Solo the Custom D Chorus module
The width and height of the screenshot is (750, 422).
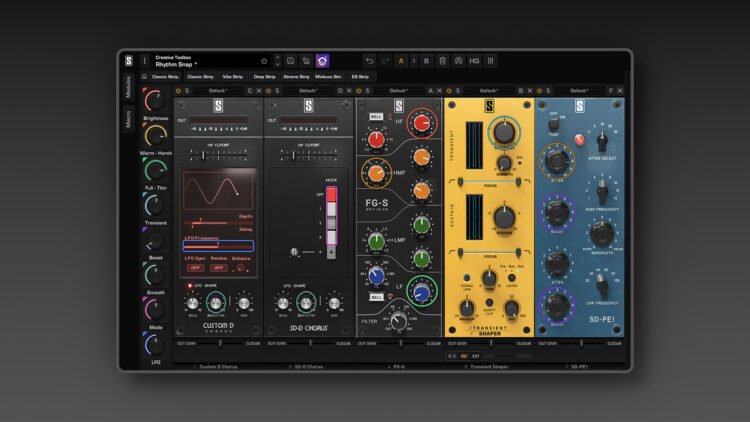coord(187,90)
